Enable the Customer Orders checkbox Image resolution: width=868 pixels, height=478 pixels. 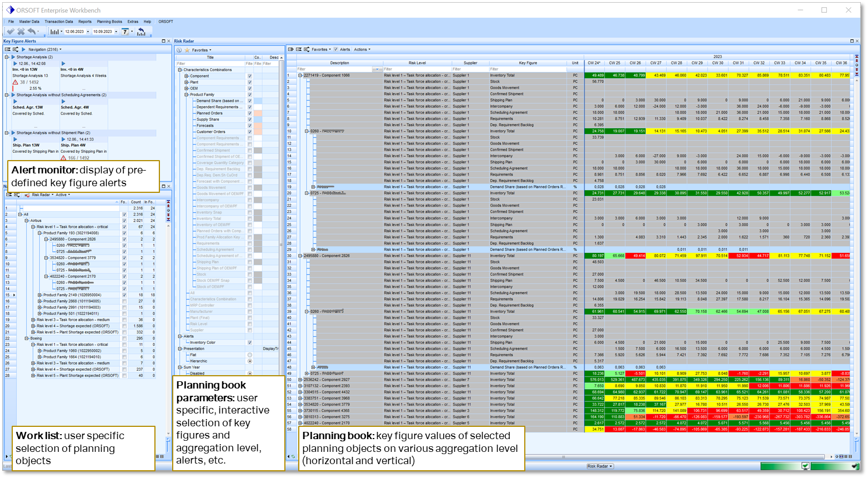[250, 132]
